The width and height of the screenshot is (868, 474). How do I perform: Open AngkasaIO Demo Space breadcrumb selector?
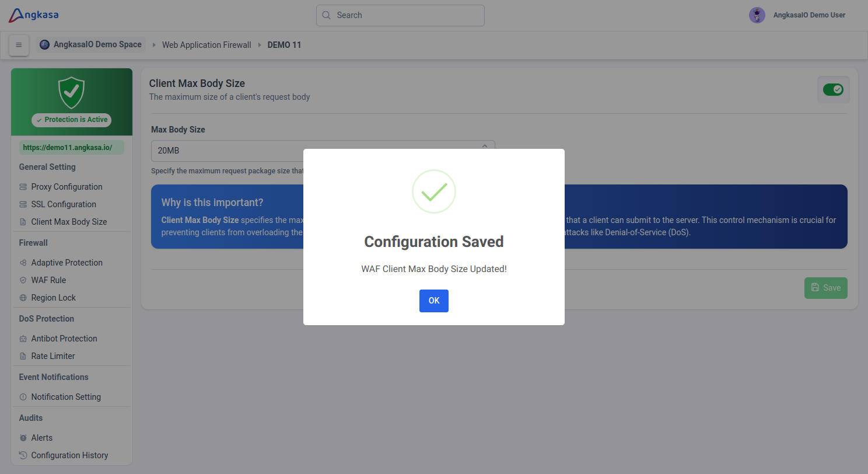[x=91, y=44]
